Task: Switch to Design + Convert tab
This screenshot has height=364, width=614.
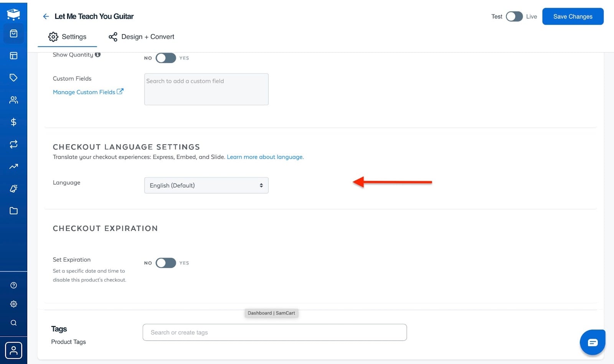Action: (141, 37)
